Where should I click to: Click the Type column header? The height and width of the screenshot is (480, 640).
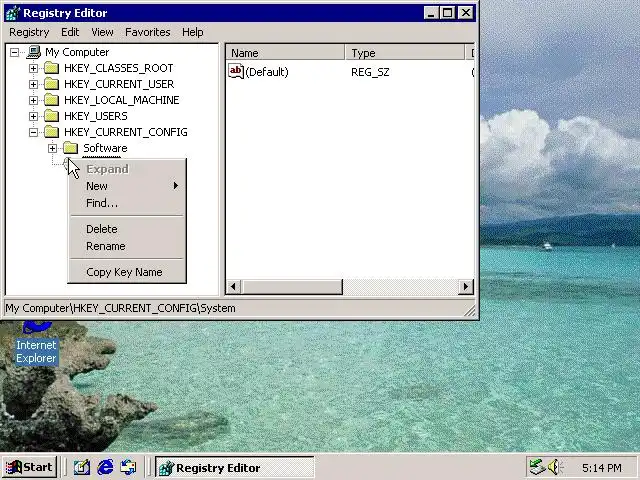(x=405, y=53)
